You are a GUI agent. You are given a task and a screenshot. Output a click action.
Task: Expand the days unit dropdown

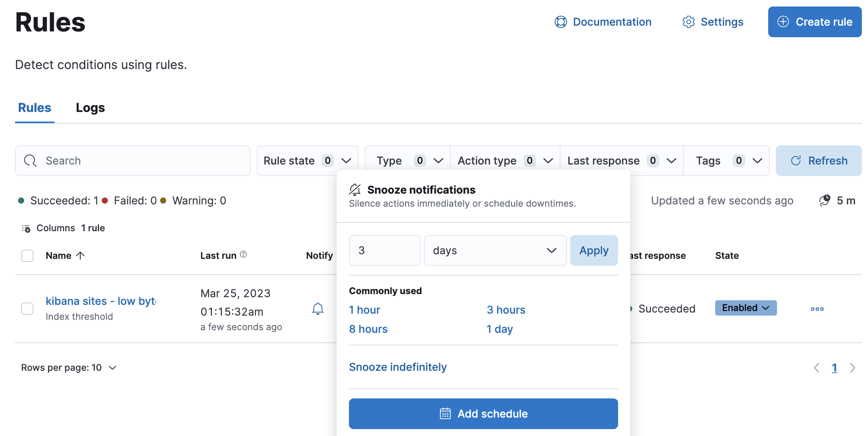495,250
